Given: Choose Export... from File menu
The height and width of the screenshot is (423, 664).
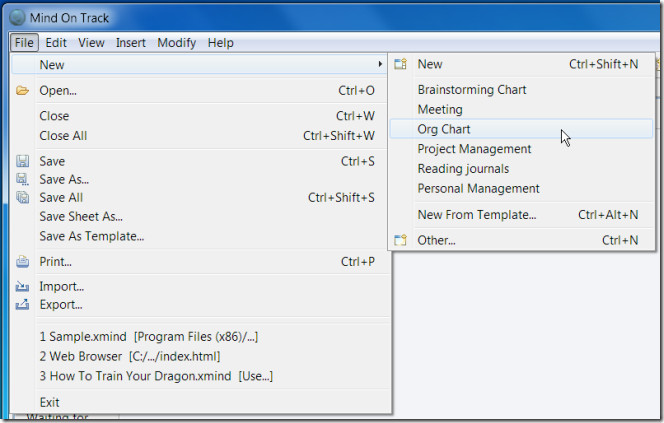Looking at the screenshot, I should pyautogui.click(x=201, y=305).
